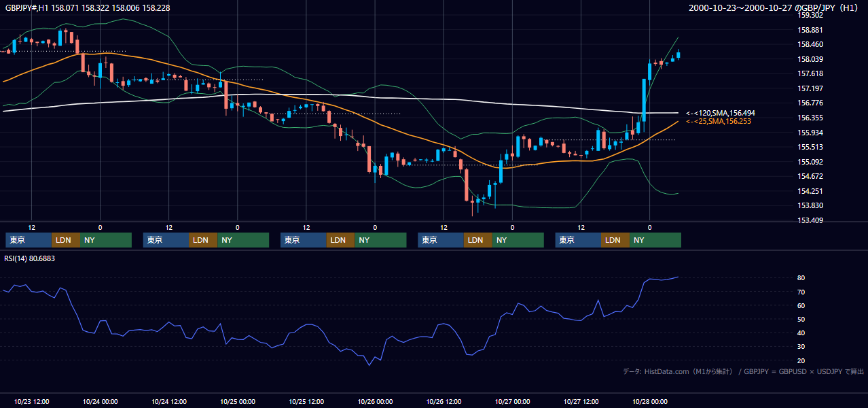Click the 10/25 00:00 date label

(237, 401)
